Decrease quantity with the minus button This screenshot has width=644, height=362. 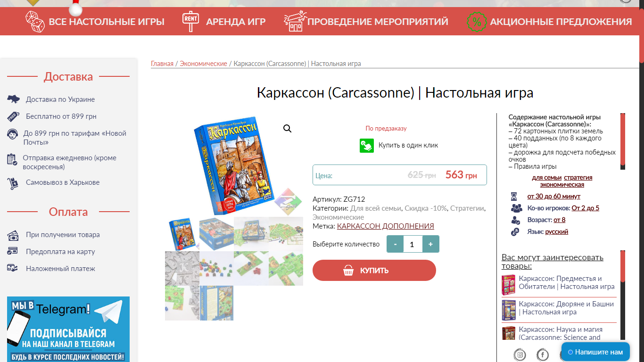pos(395,244)
